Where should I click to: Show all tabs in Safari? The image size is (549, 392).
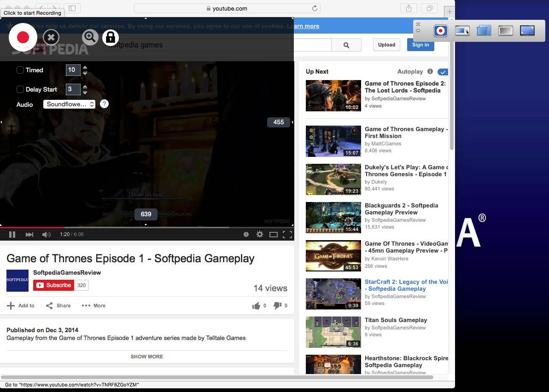point(430,8)
